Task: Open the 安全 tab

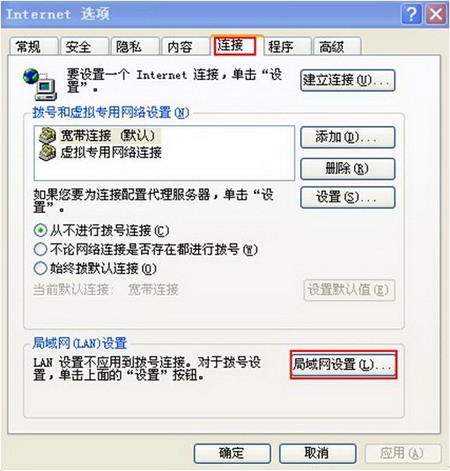Action: click(84, 46)
